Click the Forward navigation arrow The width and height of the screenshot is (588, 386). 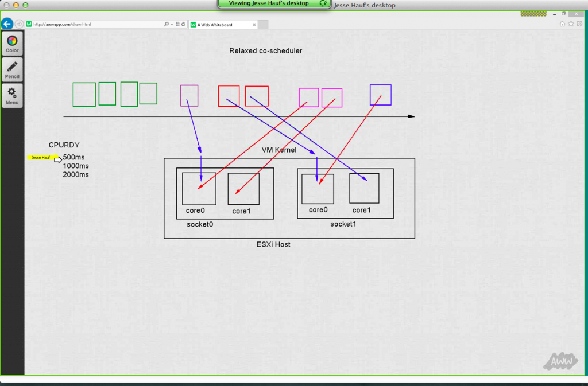[19, 24]
